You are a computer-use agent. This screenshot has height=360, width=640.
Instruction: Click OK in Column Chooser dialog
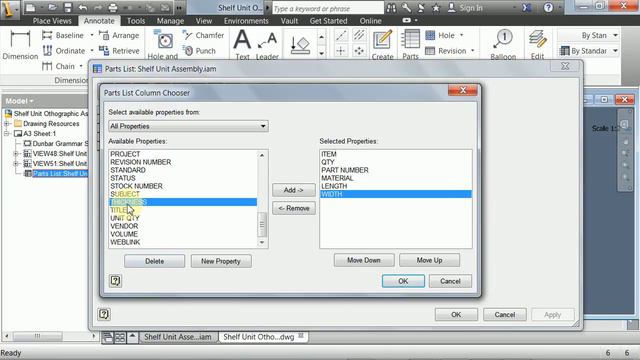tap(403, 281)
